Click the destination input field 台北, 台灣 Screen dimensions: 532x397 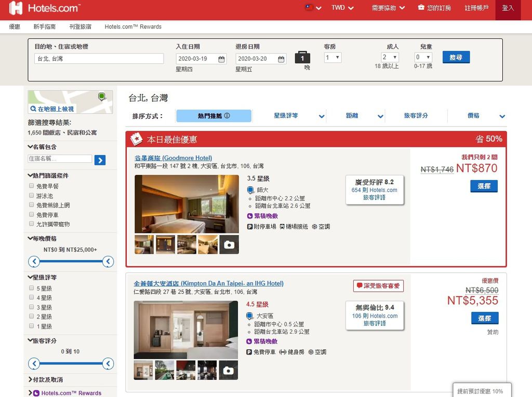point(99,59)
